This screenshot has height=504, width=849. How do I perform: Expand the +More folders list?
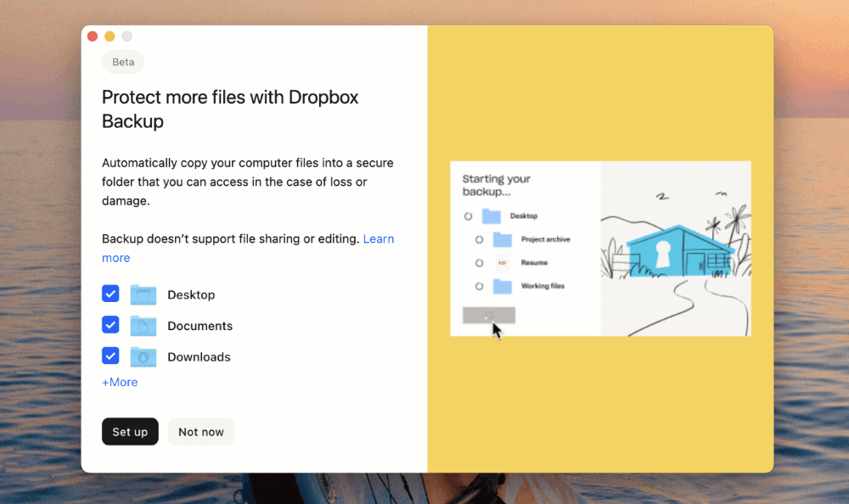120,383
